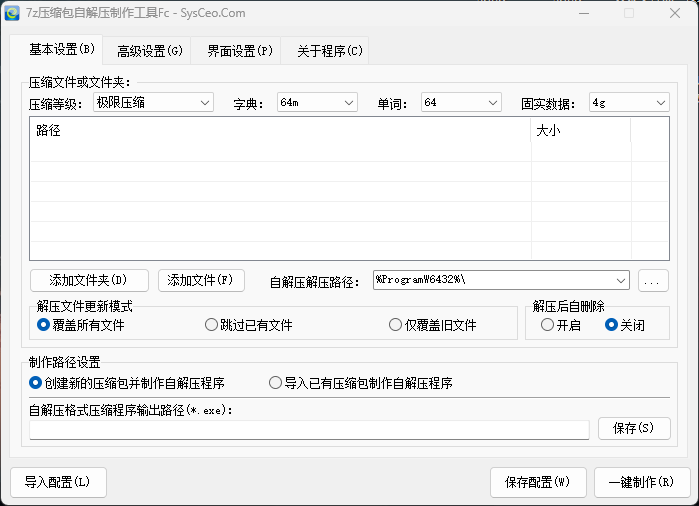This screenshot has height=506, width=699.
Task: Choose 创建新的压缩包并制作自解压程序 option
Action: 127,383
